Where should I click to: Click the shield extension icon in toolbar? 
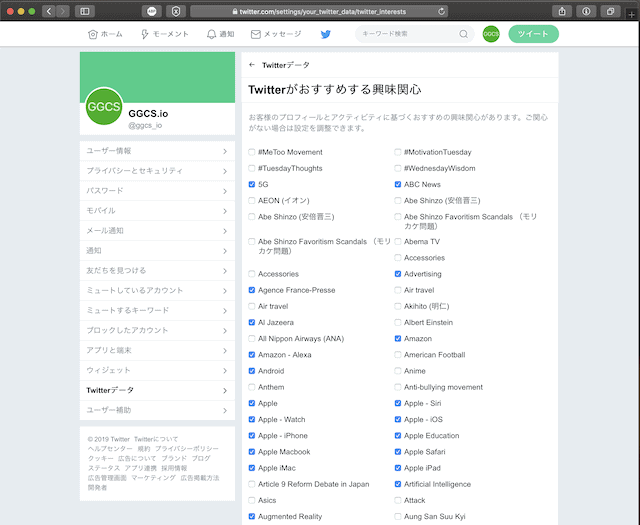point(176,11)
